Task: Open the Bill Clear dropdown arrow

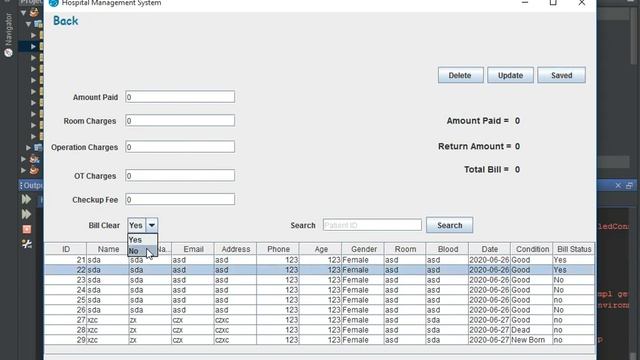Action: [151, 225]
